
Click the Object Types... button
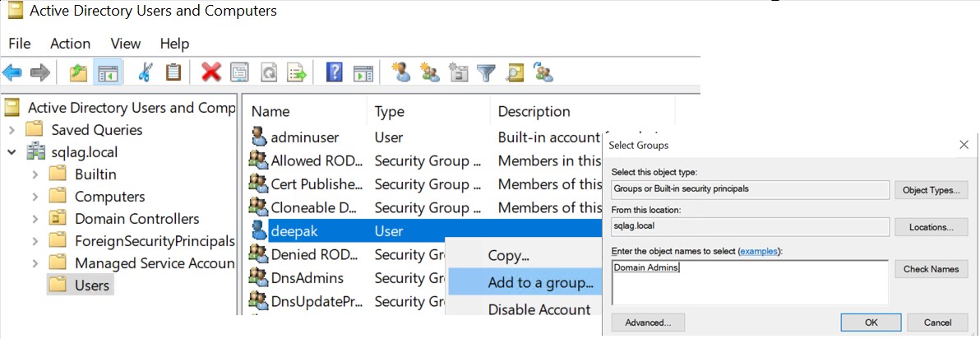pyautogui.click(x=931, y=190)
